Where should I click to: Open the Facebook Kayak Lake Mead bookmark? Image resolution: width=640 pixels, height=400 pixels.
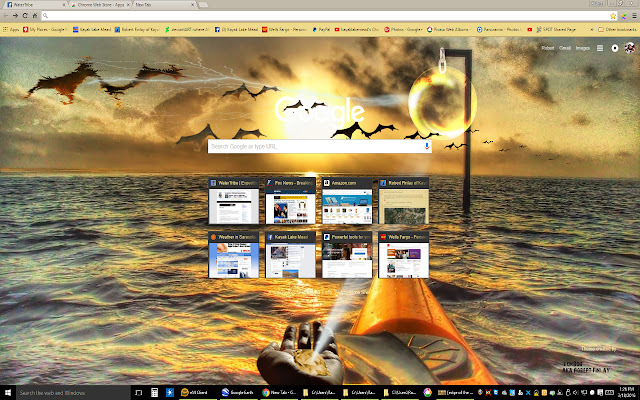(x=237, y=29)
